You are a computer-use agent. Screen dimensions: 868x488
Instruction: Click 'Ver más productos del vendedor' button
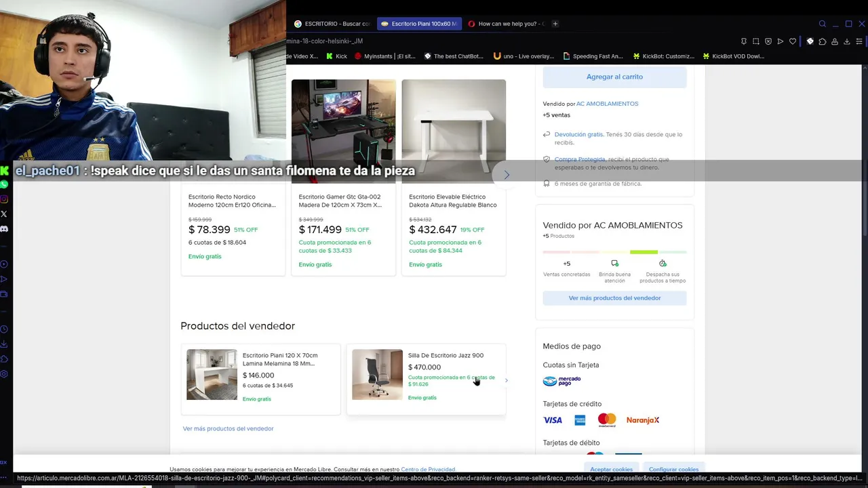click(x=614, y=298)
